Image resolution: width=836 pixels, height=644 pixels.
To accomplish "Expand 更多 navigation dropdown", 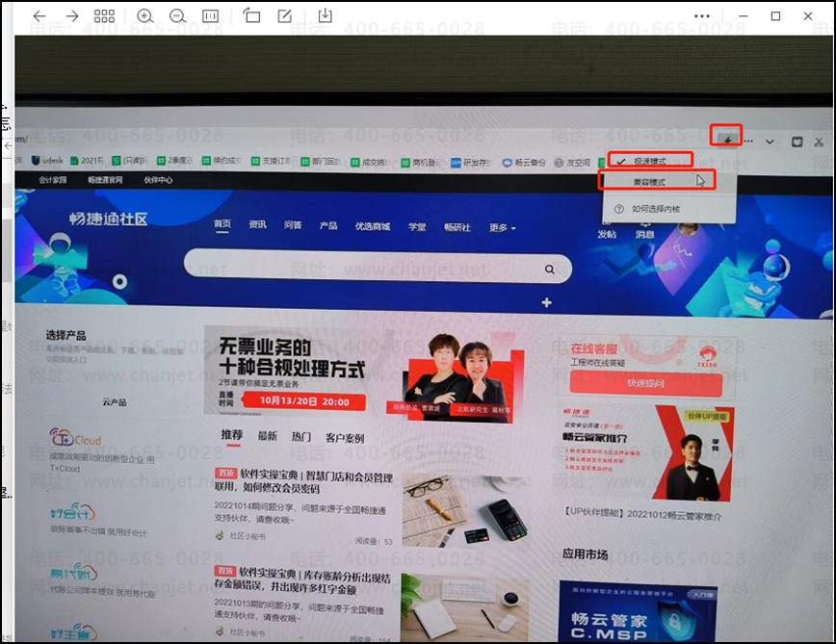I will pos(502,228).
